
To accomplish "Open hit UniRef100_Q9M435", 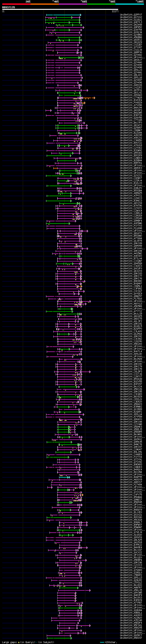I will click(x=131, y=442).
